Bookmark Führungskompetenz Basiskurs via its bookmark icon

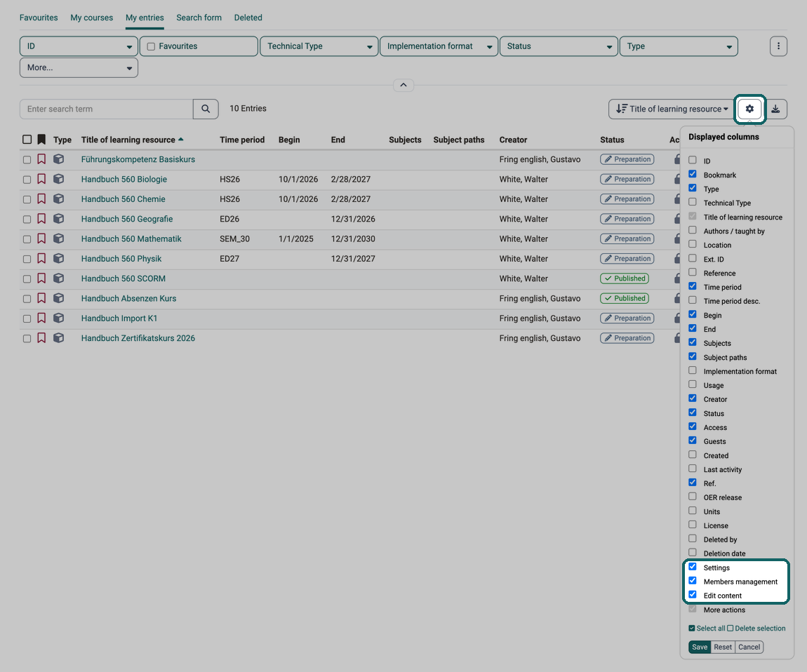41,159
